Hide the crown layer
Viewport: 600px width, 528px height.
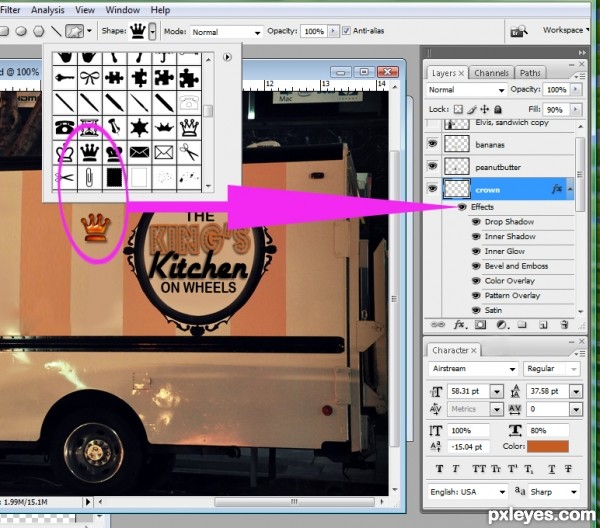432,188
